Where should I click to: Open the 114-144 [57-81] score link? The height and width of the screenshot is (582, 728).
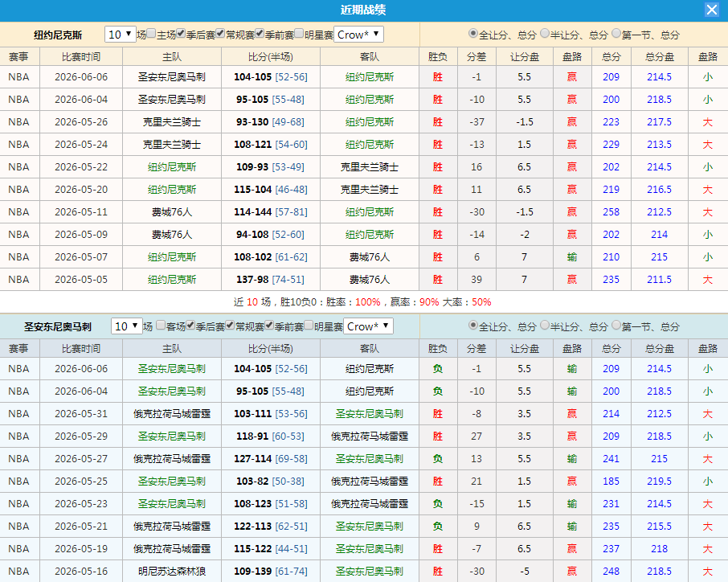(271, 212)
